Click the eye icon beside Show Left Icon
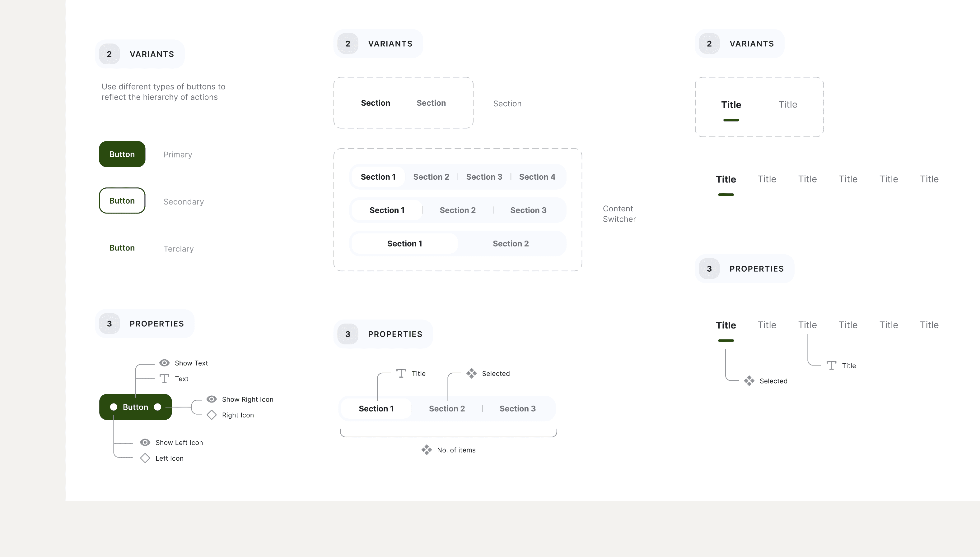This screenshot has width=980, height=557. click(145, 442)
